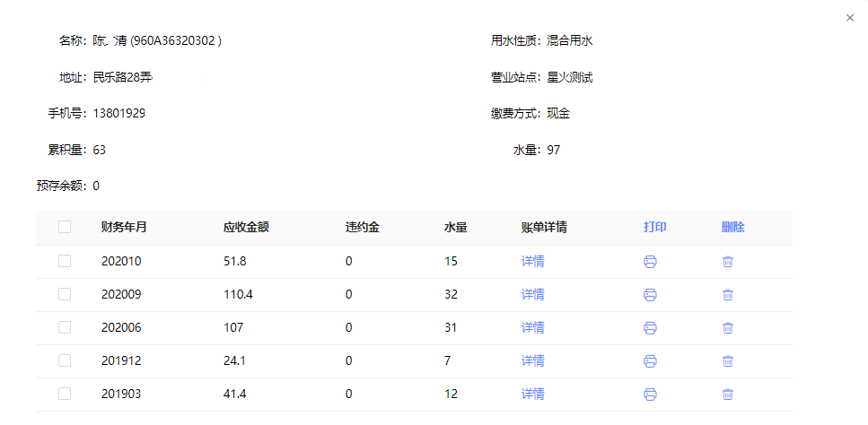Delete the 201903 bill row
The width and height of the screenshot is (868, 425).
pyautogui.click(x=728, y=394)
